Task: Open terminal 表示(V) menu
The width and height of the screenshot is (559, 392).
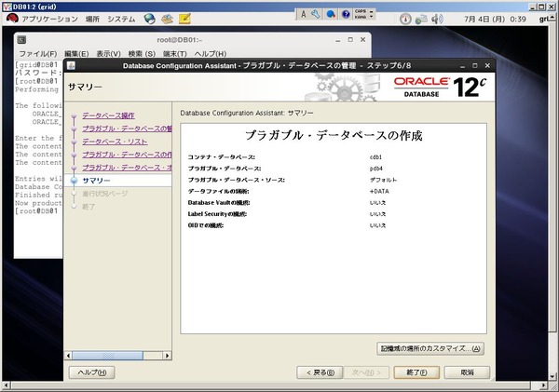Action: coord(108,53)
